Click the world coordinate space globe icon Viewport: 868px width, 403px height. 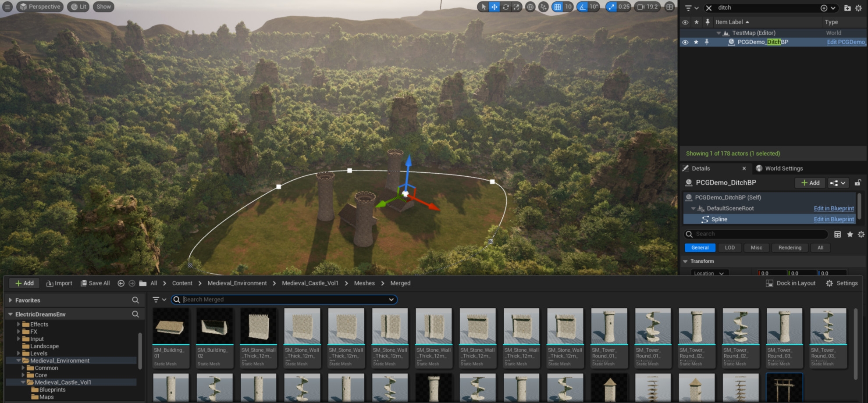coord(530,7)
